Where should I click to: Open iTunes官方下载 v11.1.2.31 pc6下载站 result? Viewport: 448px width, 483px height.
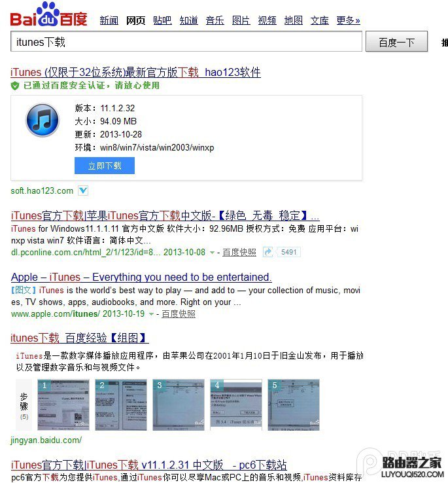pos(148,465)
